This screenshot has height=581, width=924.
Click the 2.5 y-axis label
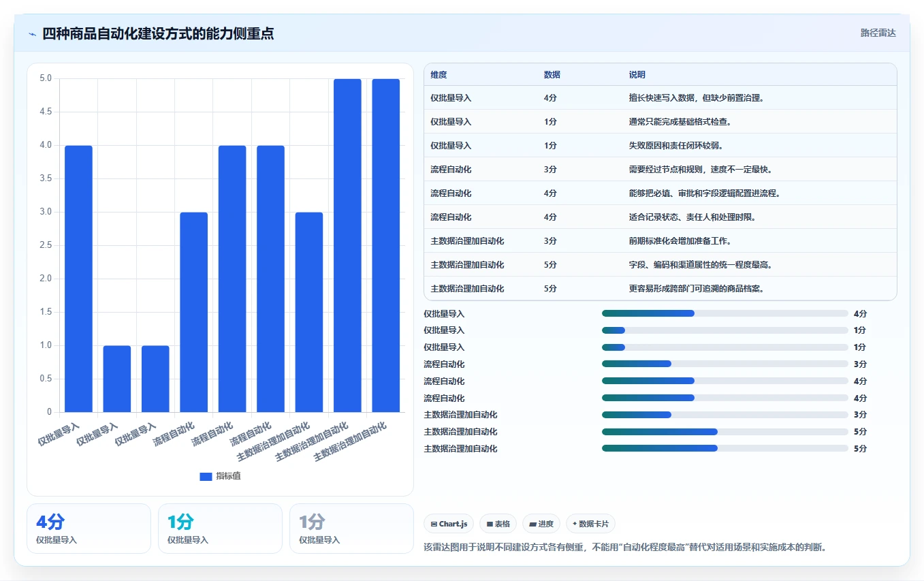46,245
